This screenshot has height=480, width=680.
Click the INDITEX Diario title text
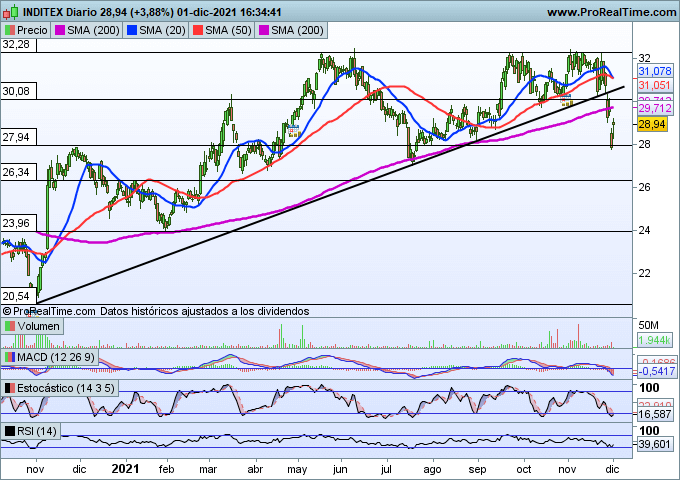(x=60, y=12)
